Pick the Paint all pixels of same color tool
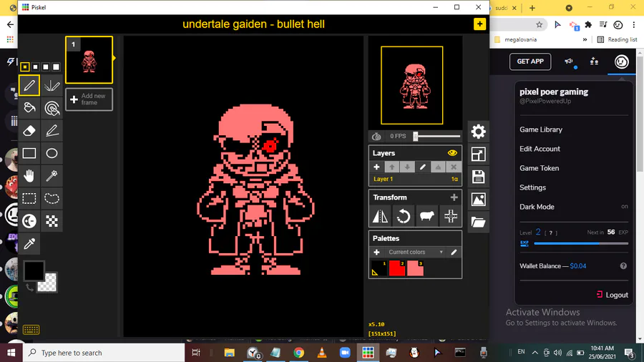 52,108
